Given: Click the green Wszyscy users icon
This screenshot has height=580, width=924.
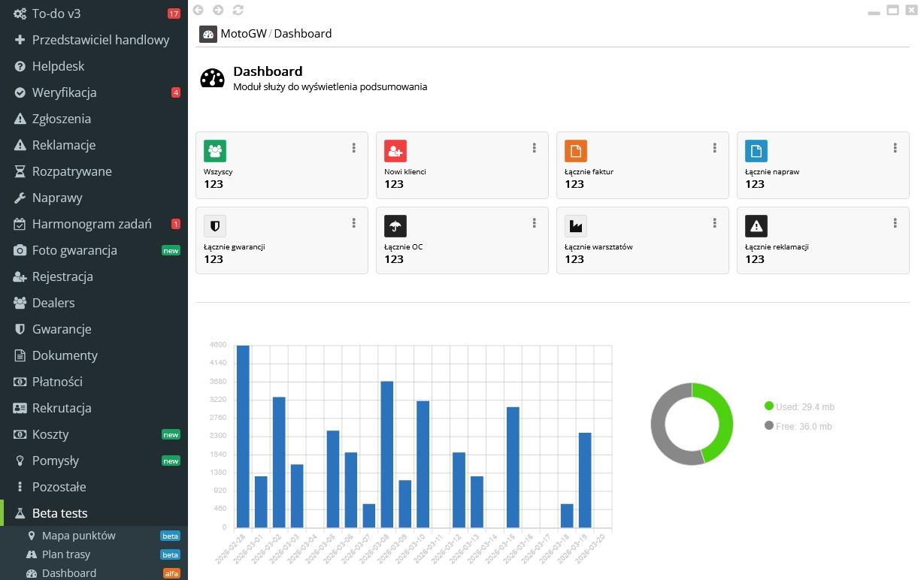Looking at the screenshot, I should pyautogui.click(x=215, y=151).
